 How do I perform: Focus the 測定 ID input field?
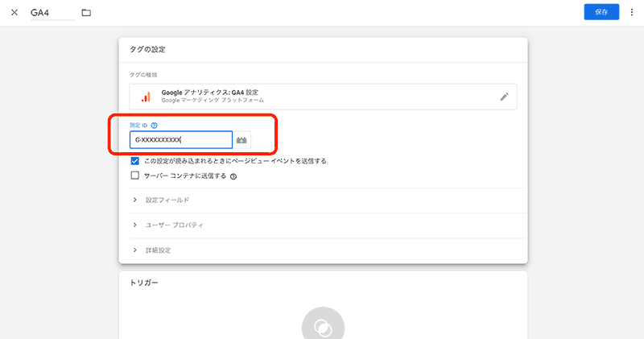[x=180, y=140]
